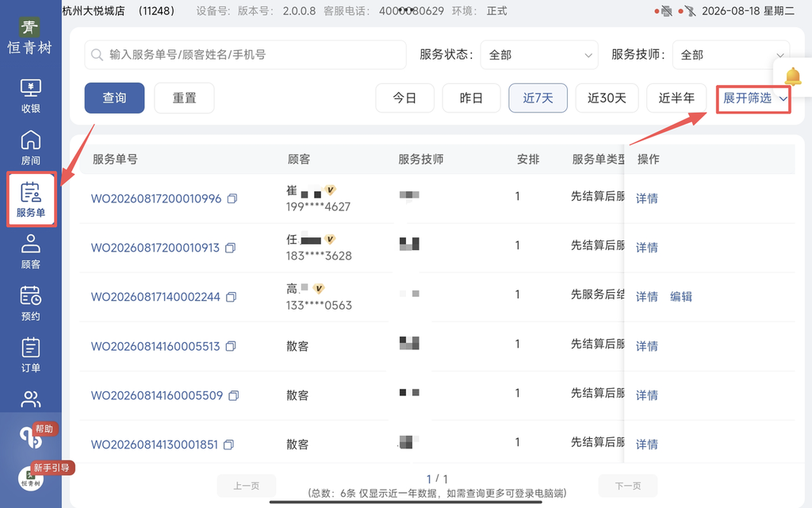Open the 服务状态 dropdown
The height and width of the screenshot is (508, 812).
point(539,55)
